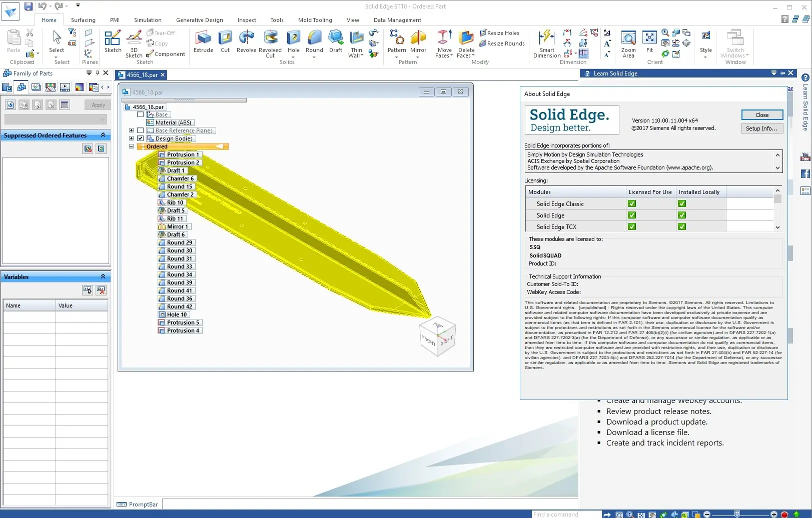
Task: Click Solid Edge Licensed For Use checkbox
Action: tap(632, 215)
